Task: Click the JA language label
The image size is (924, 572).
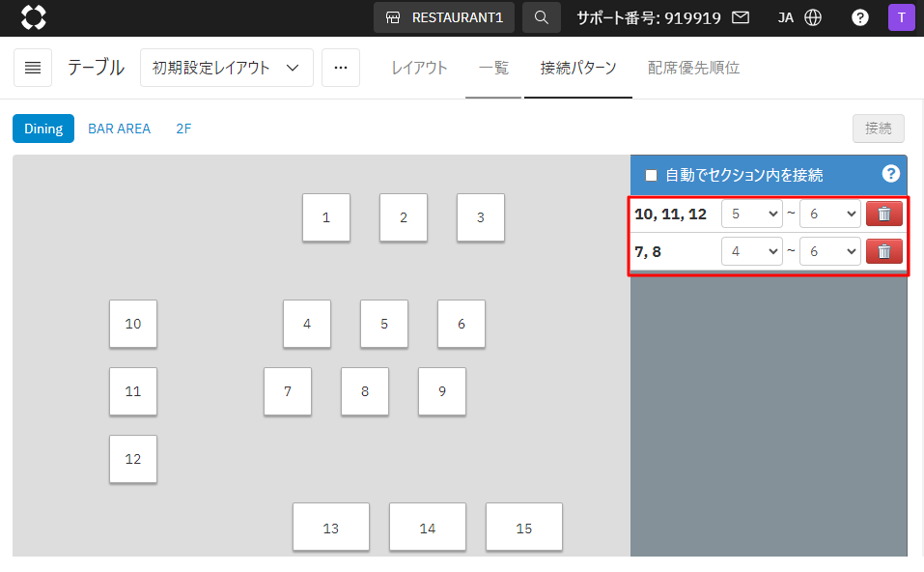Action: point(786,17)
